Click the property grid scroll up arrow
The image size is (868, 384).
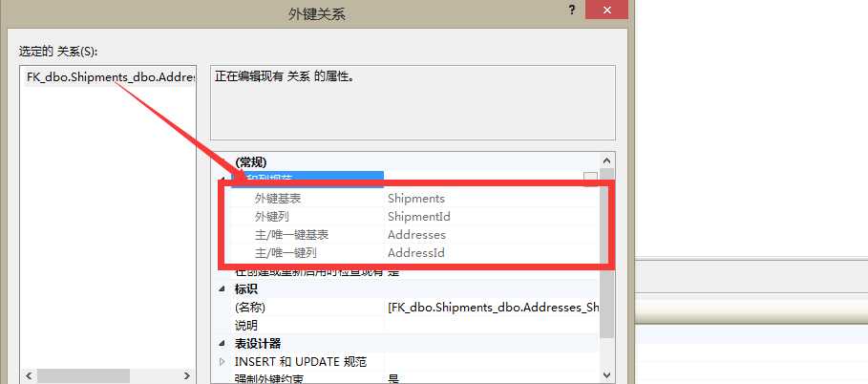606,161
